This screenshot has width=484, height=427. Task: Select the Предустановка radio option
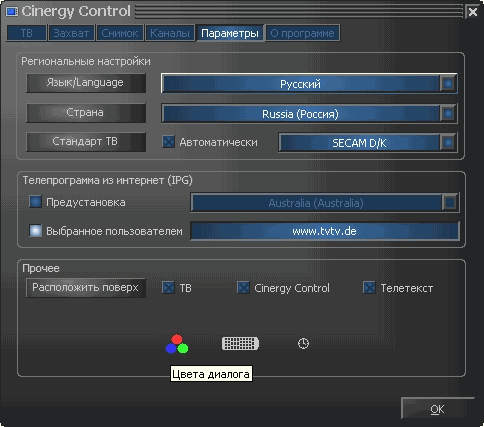pyautogui.click(x=35, y=202)
